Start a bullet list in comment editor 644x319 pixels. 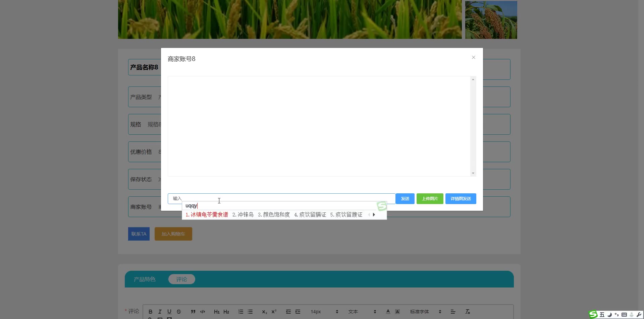click(250, 312)
